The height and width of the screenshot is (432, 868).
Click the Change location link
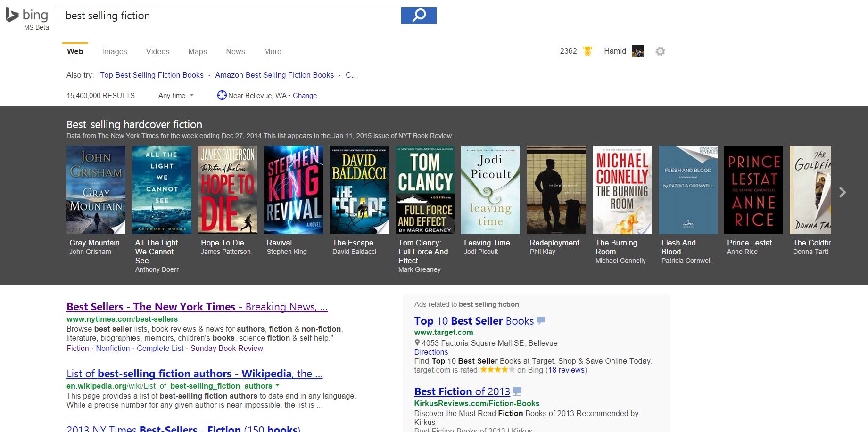point(305,96)
